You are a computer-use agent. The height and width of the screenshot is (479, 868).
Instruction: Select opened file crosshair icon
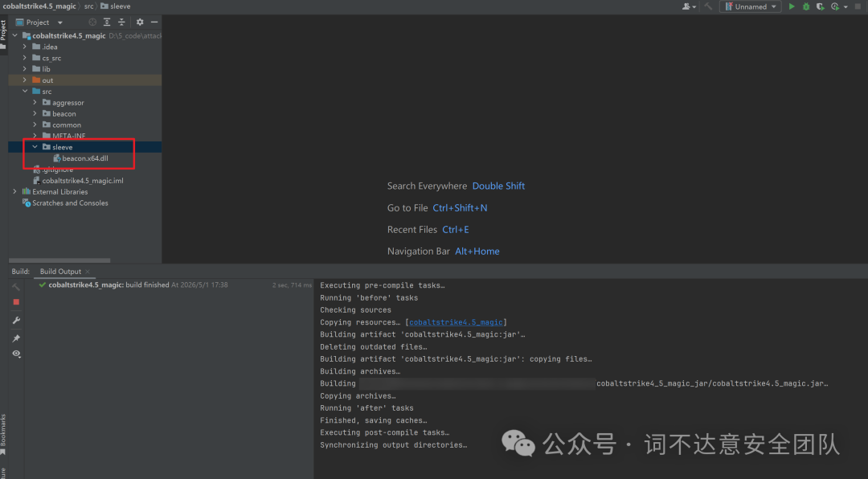(92, 23)
